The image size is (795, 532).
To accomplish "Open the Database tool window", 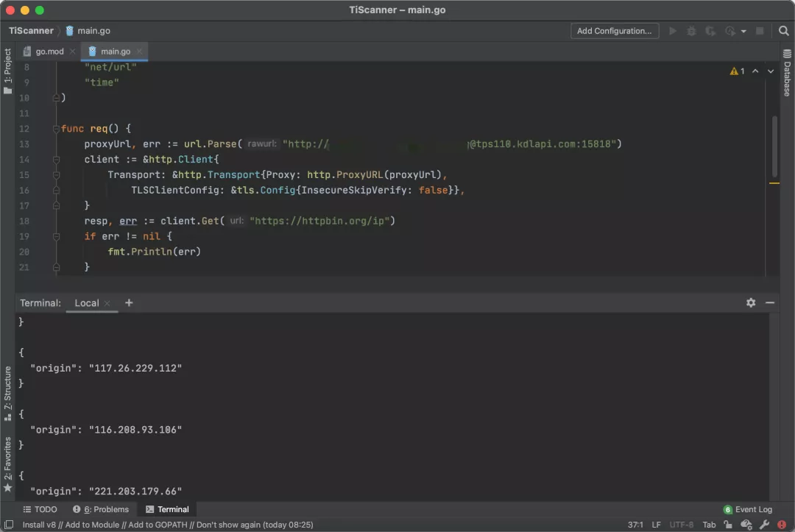I will point(787,72).
